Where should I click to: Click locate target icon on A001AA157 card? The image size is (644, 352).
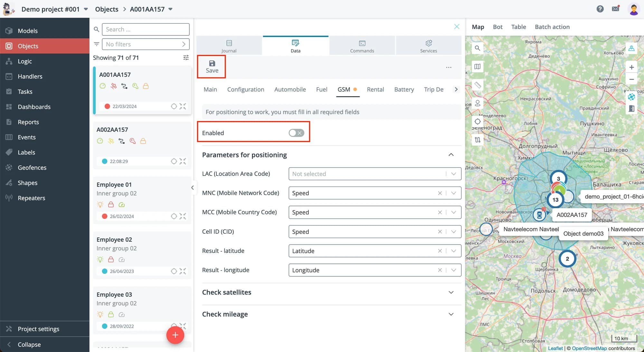(x=174, y=106)
